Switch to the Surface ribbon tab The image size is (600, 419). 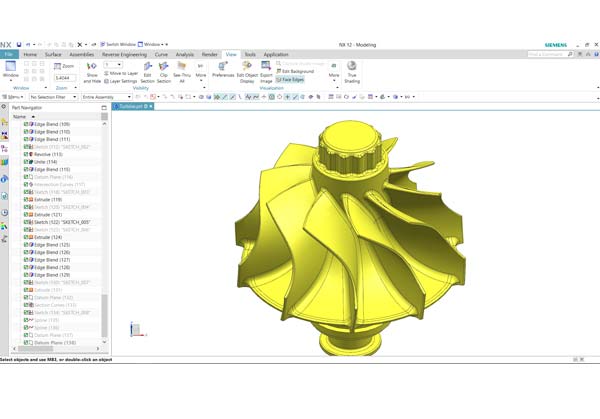(x=53, y=55)
